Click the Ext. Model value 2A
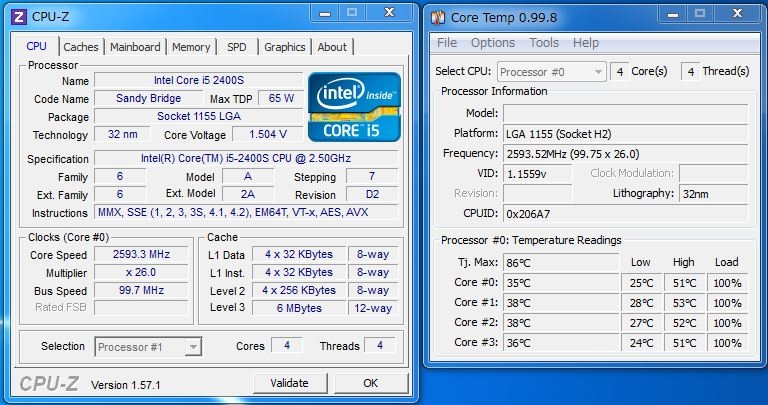Viewport: 768px width, 405px height. tap(248, 194)
